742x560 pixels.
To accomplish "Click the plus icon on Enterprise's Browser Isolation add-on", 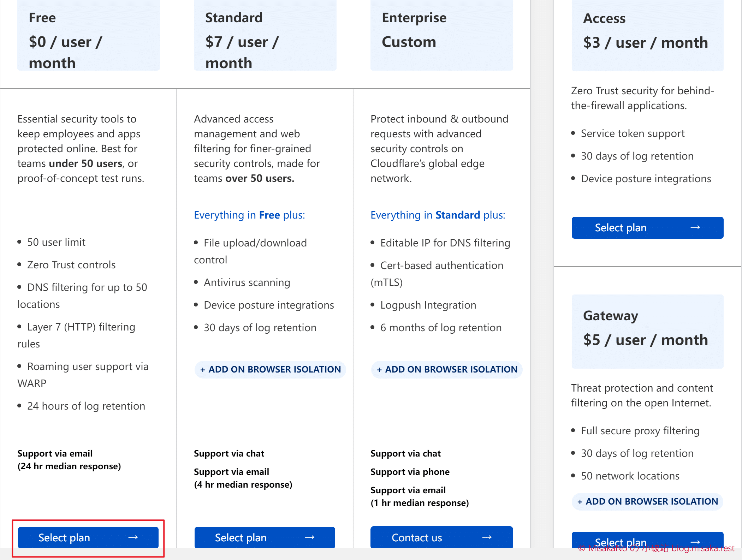I will [379, 370].
